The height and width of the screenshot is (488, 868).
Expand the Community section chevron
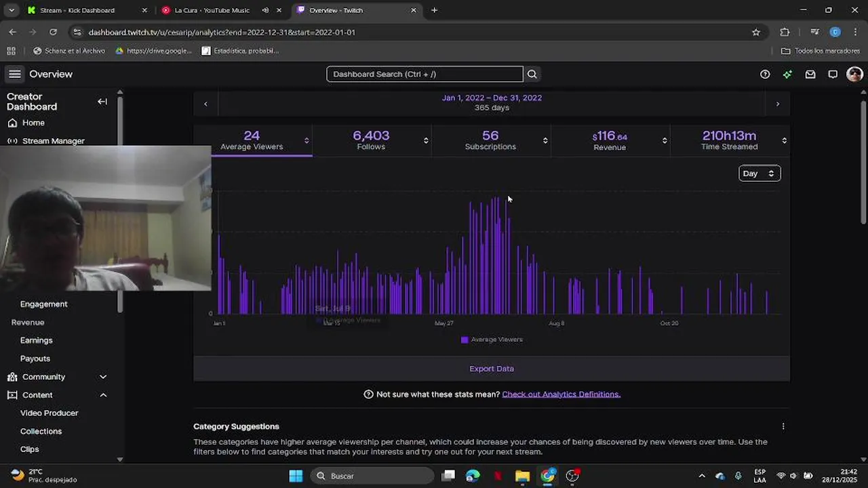point(103,377)
